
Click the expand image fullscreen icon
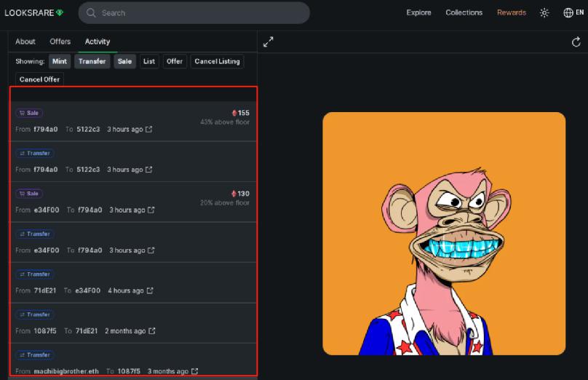pyautogui.click(x=268, y=41)
